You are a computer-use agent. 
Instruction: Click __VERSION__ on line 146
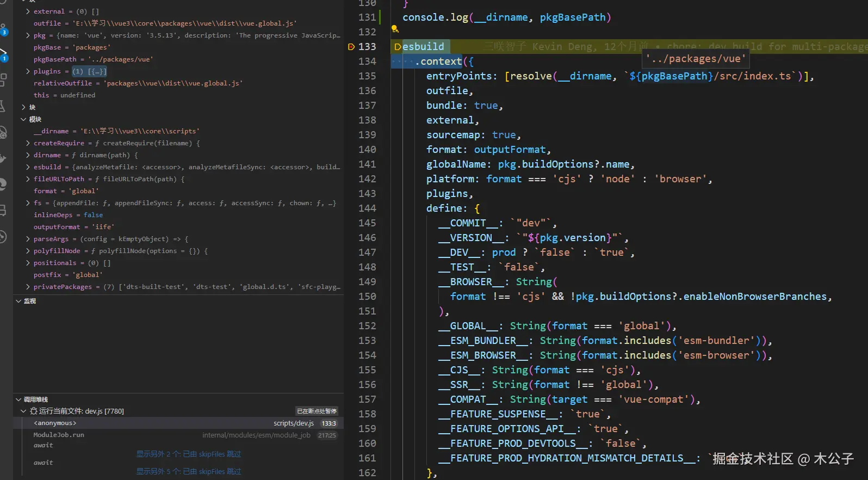(471, 238)
